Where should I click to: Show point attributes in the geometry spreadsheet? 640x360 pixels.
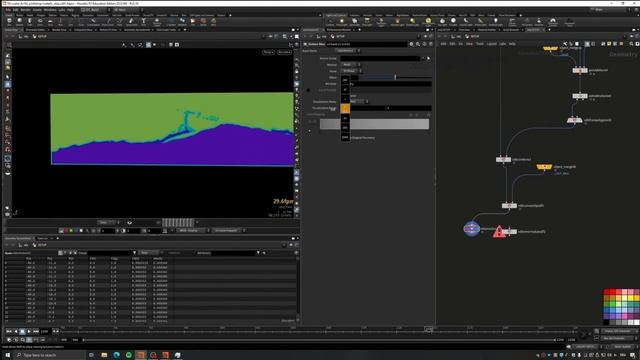click(x=60, y=253)
